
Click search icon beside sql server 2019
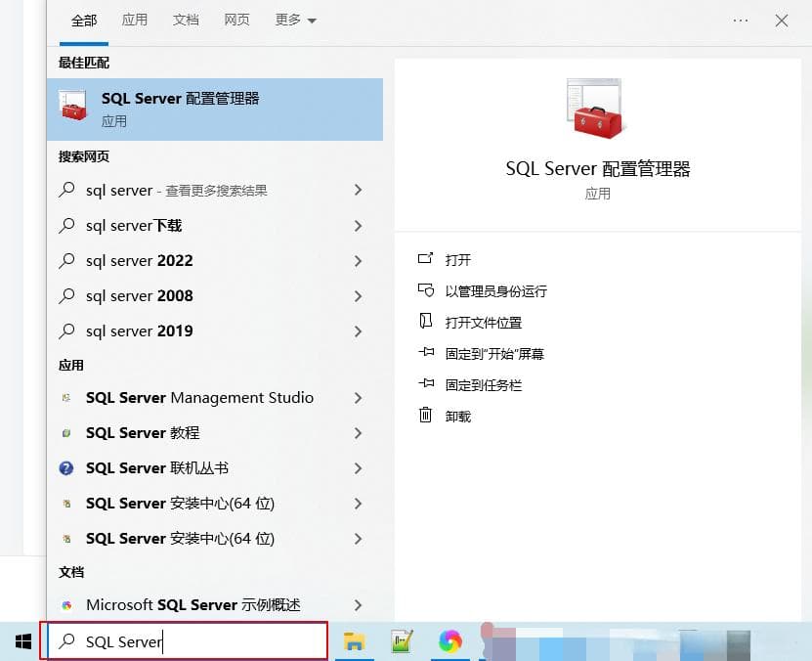66,331
